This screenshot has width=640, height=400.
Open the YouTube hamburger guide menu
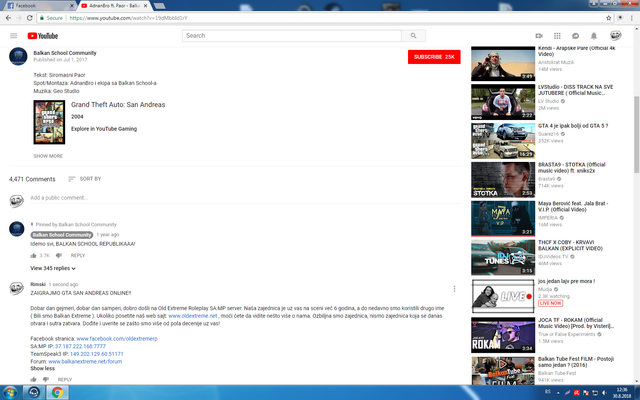[13, 36]
